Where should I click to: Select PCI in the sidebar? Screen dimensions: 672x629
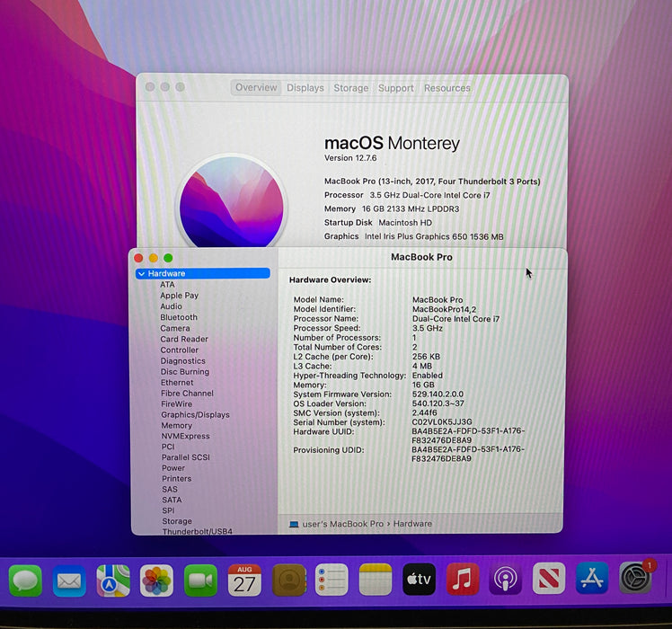point(168,447)
